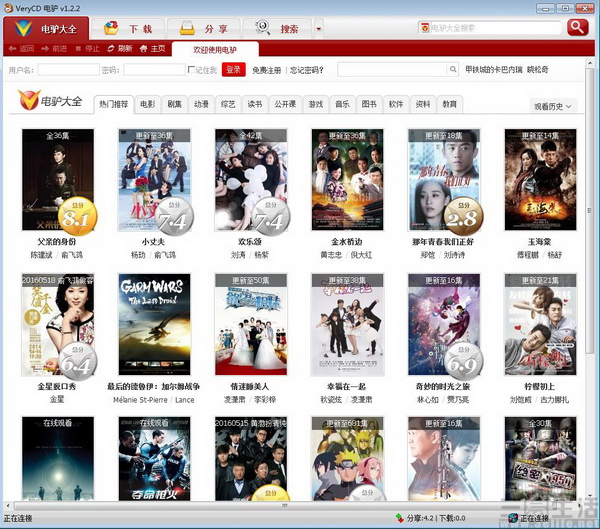The width and height of the screenshot is (600, 529).
Task: Select the 热门推荐 category tab
Action: click(114, 104)
